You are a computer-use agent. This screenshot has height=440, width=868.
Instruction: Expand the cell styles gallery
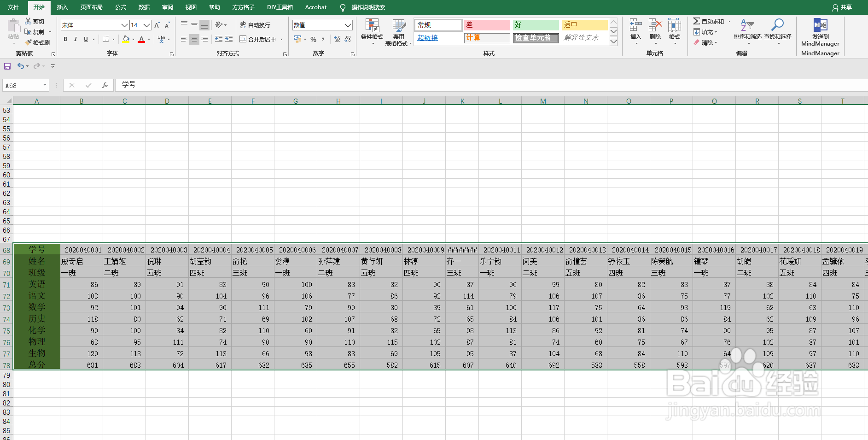(x=613, y=41)
